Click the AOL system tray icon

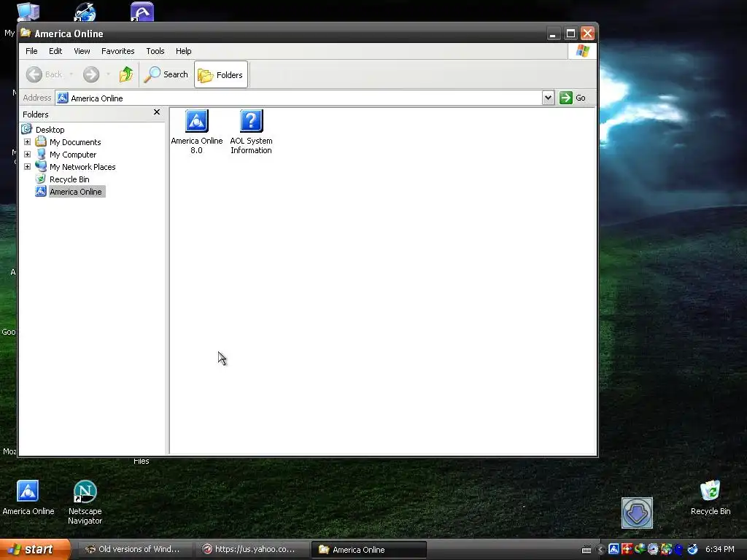click(x=614, y=550)
